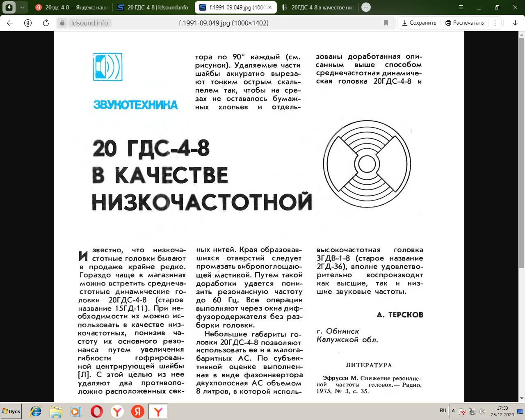Viewport: 525px width, 420px height.
Task: Open the Yandex home button
Action: pos(28,23)
